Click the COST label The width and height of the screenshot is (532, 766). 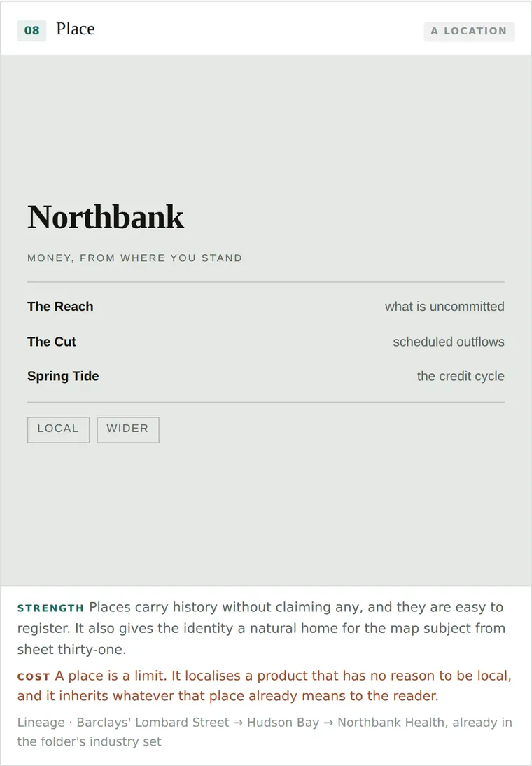tap(34, 677)
